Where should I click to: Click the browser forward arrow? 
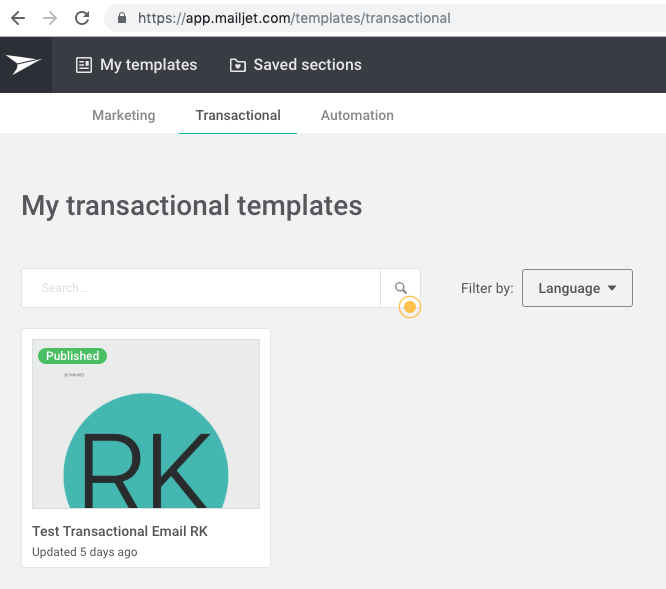tap(50, 18)
